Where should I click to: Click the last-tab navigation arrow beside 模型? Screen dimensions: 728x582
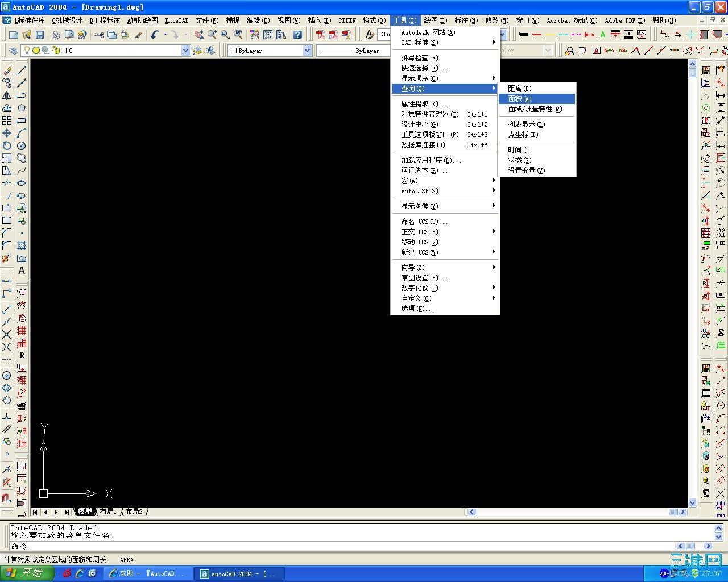(x=67, y=512)
